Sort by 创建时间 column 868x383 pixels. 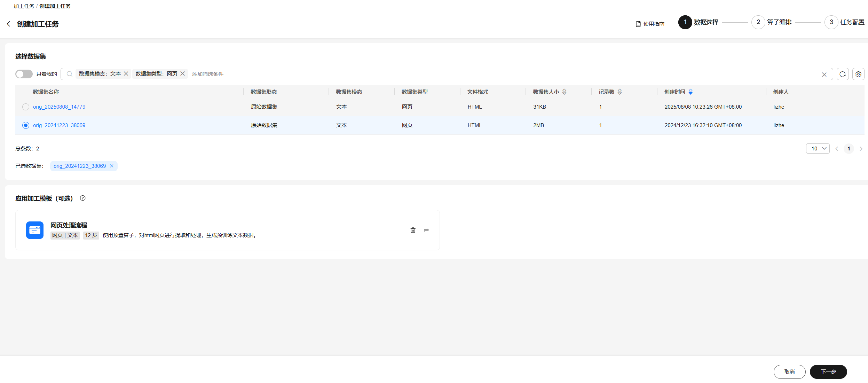691,92
